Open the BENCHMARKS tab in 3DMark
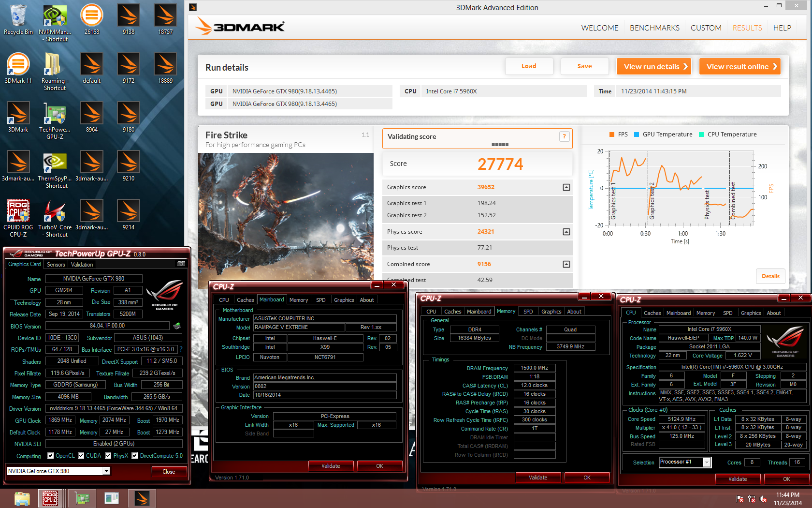This screenshot has width=812, height=508. pos(654,28)
